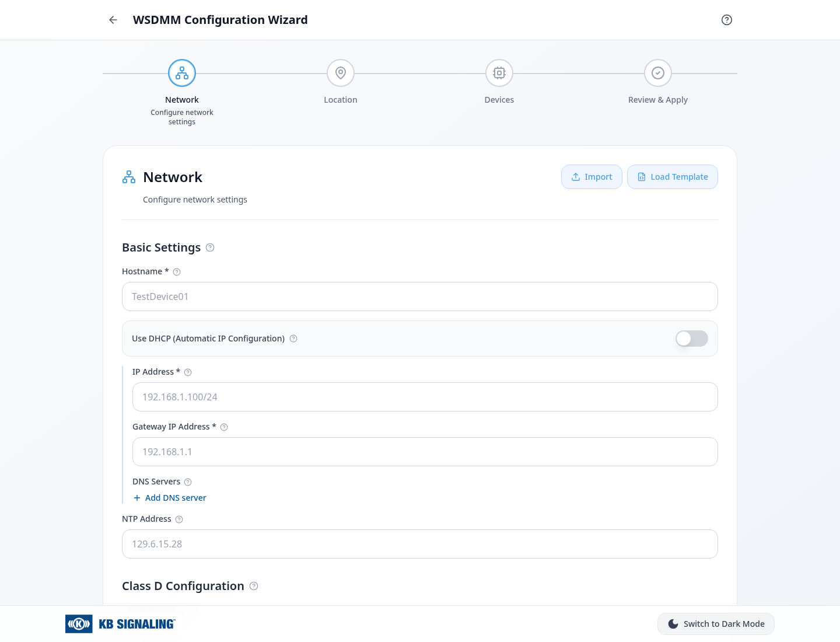Click the KB Signaling logo
The height and width of the screenshot is (642, 840).
tap(120, 624)
